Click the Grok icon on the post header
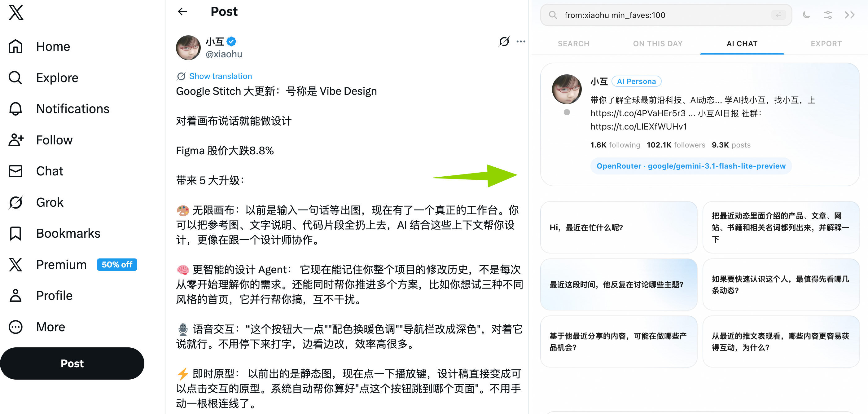The image size is (868, 414). [x=504, y=42]
